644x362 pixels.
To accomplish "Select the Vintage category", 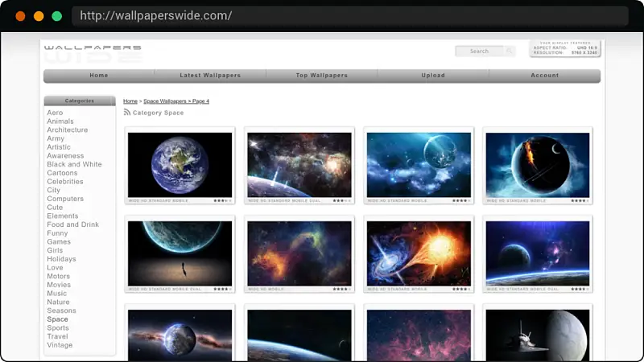I will point(60,345).
